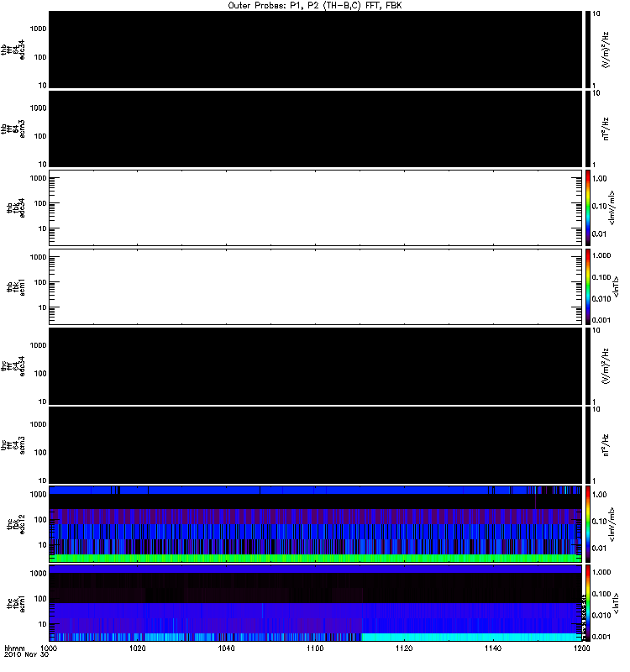Screen dimensions: 630x672
Task: Click the "thb fff 64 scm3" panel label
Action: tap(13, 129)
